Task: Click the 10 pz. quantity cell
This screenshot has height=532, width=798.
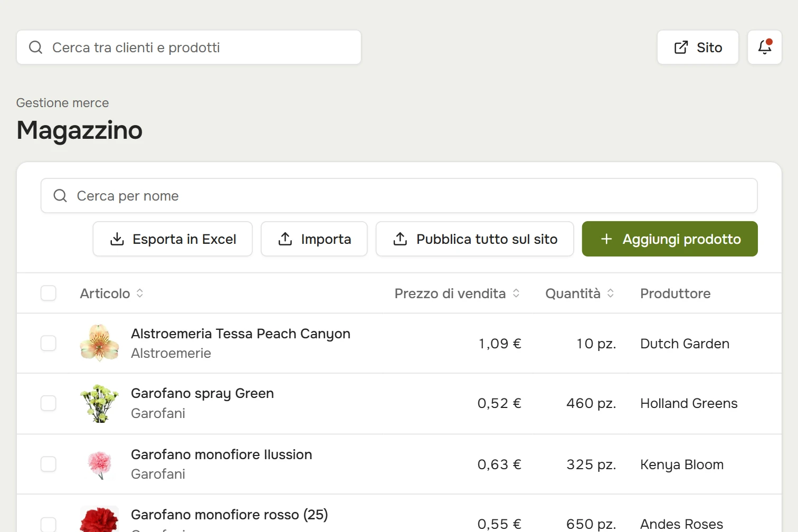Action: pyautogui.click(x=596, y=344)
